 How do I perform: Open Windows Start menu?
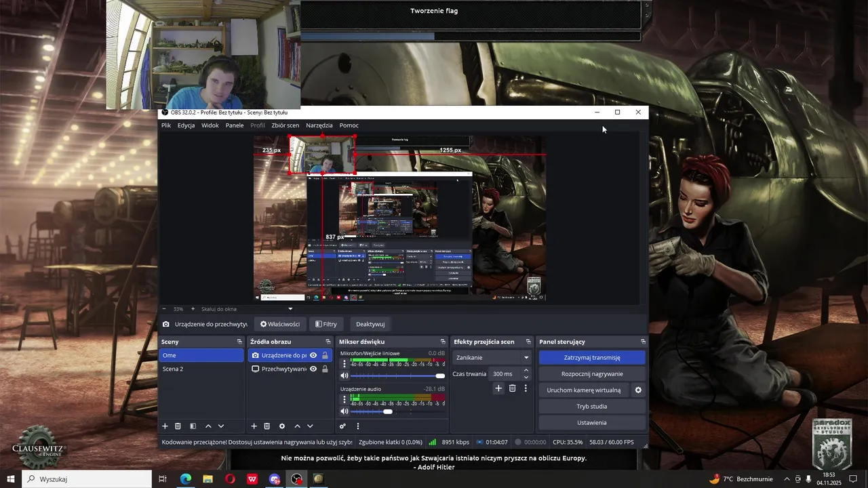[x=11, y=479]
